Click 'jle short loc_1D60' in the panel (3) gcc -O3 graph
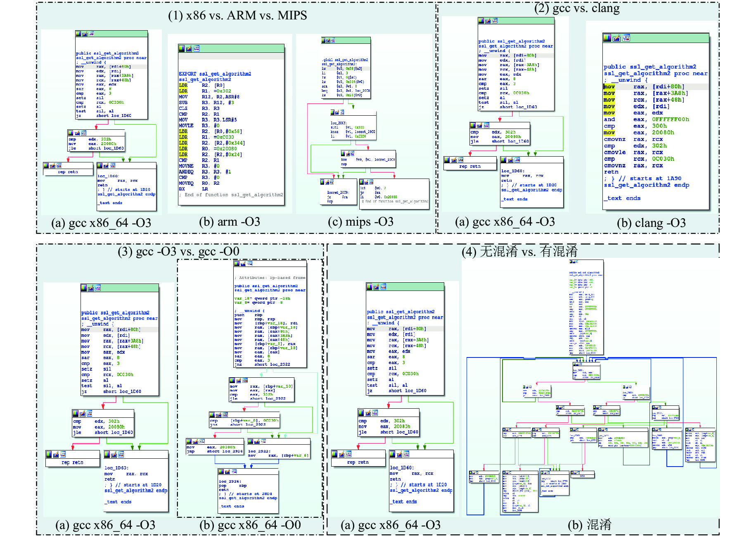756x536 pixels. point(103,433)
